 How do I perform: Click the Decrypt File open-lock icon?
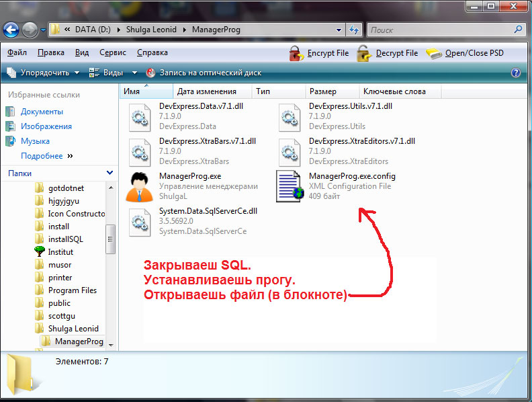click(364, 54)
